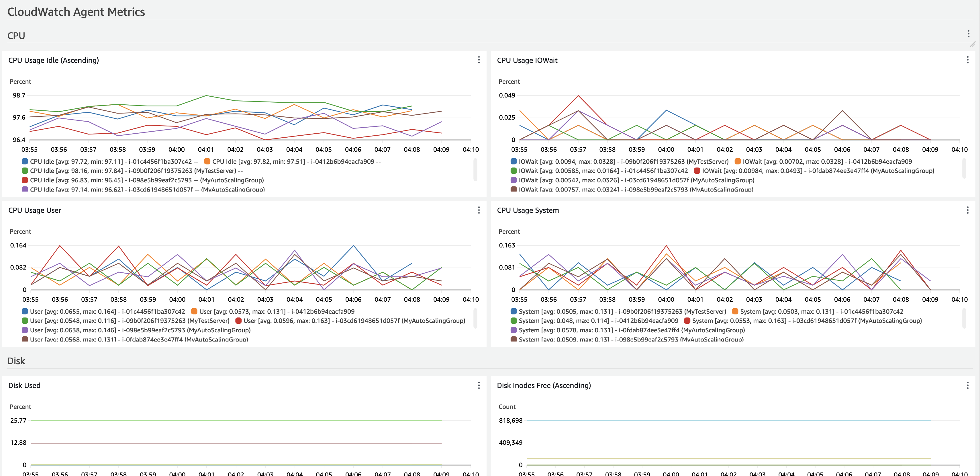Viewport: 980px width, 476px height.
Task: Click the CPU Usage Idle legend scrollbar
Action: tap(475, 170)
